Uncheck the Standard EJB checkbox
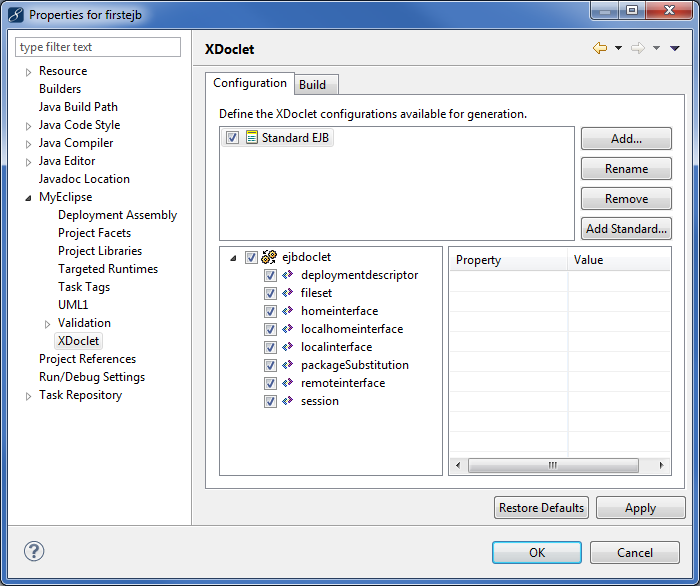Screen dimensions: 700x586 (233, 138)
